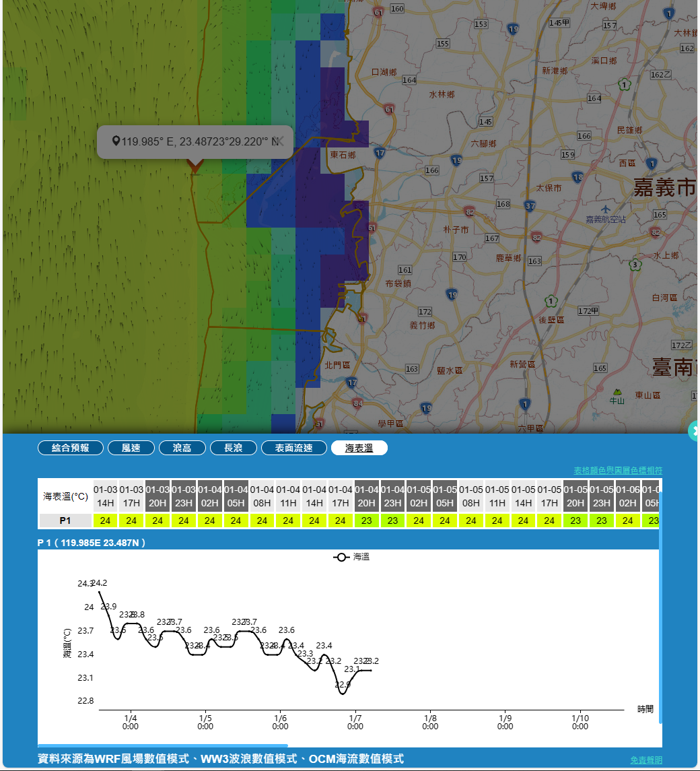
Task: Open the 表面流速 tab
Action: [294, 448]
